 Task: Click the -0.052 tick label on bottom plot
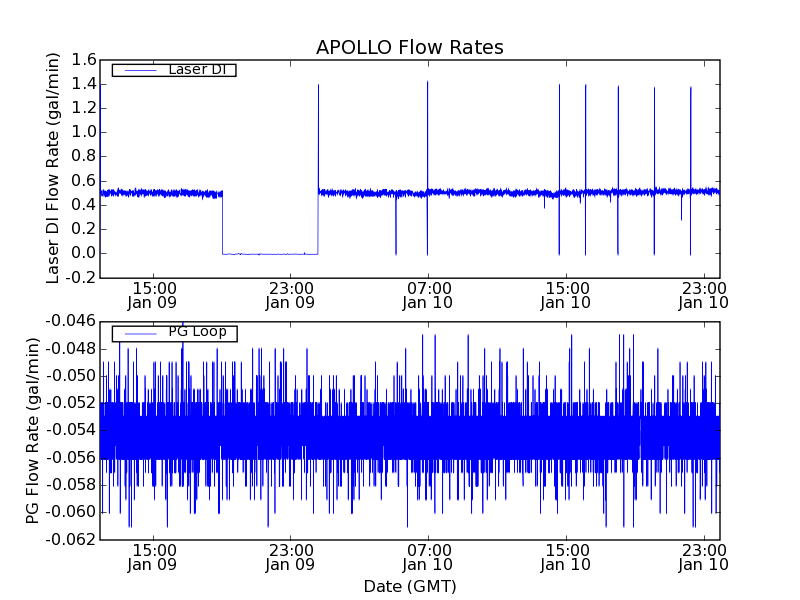[70, 403]
